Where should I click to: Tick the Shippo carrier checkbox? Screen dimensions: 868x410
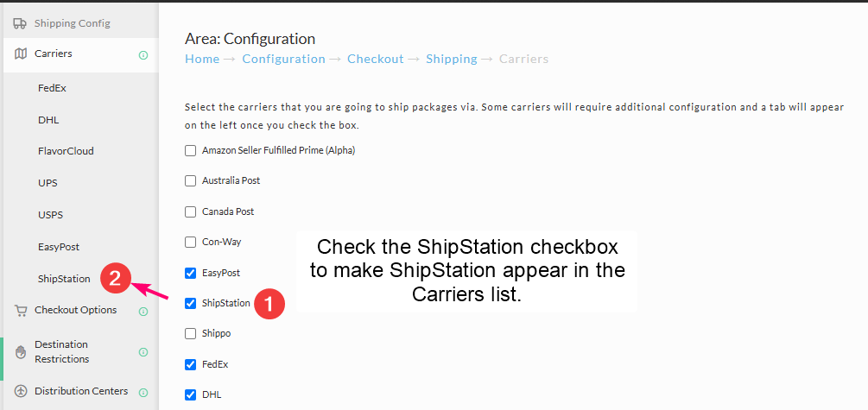[190, 334]
